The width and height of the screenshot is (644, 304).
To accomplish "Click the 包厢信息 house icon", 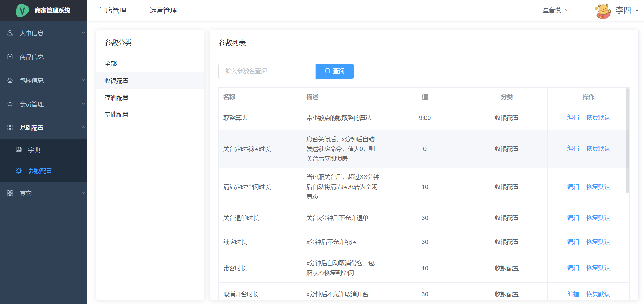I will 10,80.
